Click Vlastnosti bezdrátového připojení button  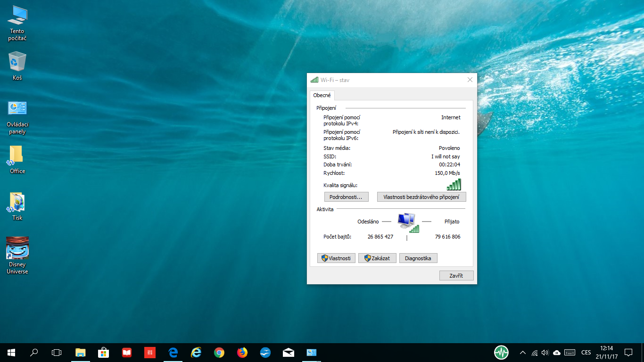pos(421,197)
